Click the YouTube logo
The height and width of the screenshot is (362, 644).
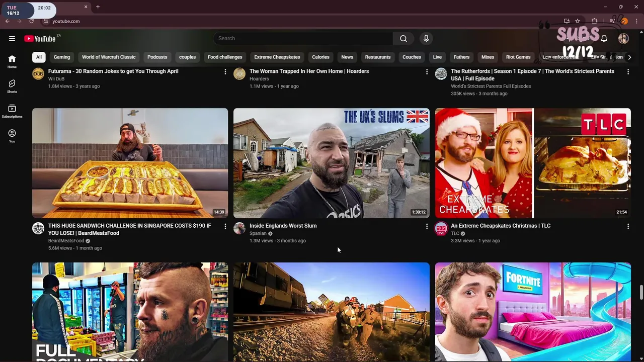coord(40,39)
